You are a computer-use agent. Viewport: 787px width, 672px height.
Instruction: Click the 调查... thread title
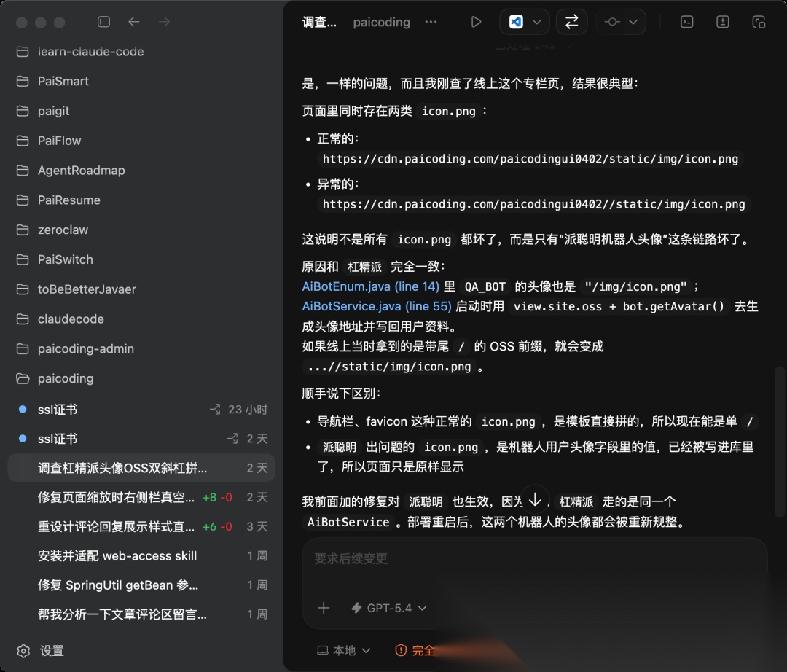[x=319, y=22]
